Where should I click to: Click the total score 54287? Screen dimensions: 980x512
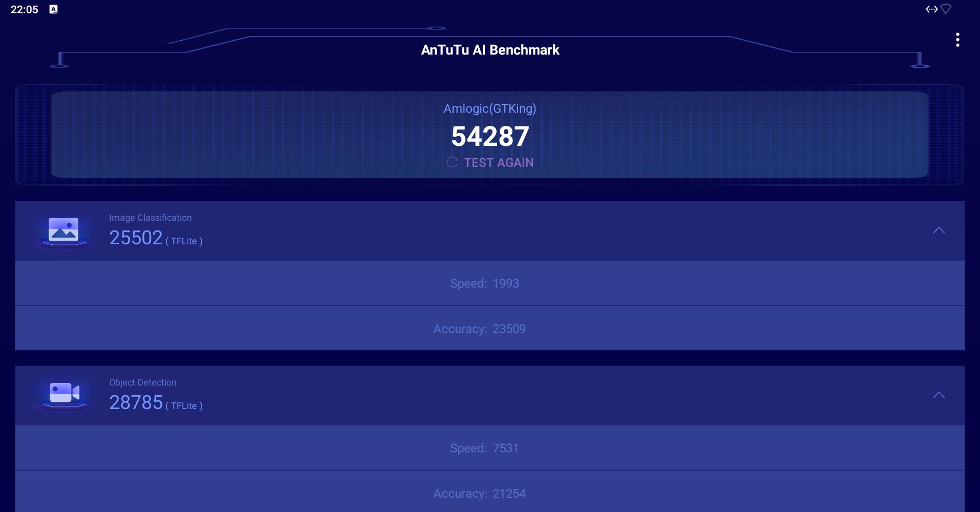coord(490,136)
